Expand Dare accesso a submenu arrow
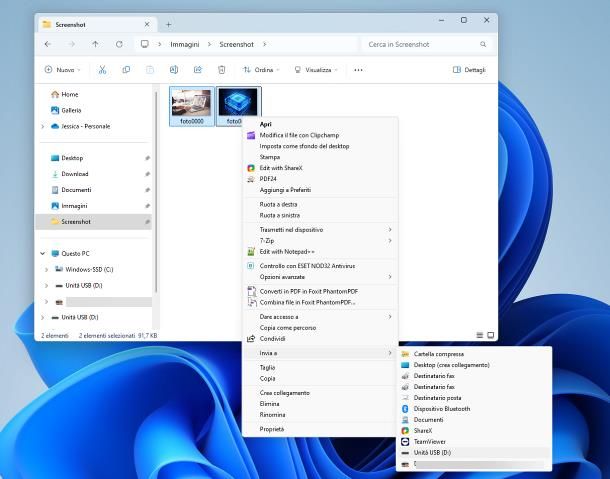The image size is (610, 479). coord(390,317)
